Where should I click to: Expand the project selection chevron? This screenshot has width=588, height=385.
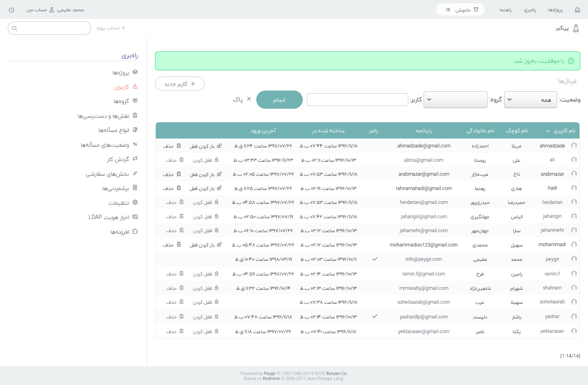tap(123, 28)
